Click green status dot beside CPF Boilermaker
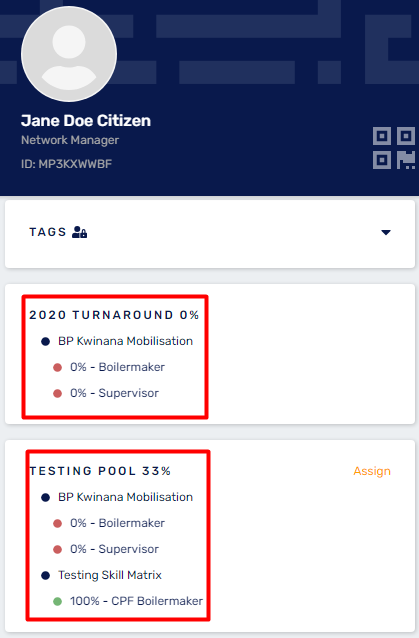Image resolution: width=419 pixels, height=638 pixels. coord(57,601)
